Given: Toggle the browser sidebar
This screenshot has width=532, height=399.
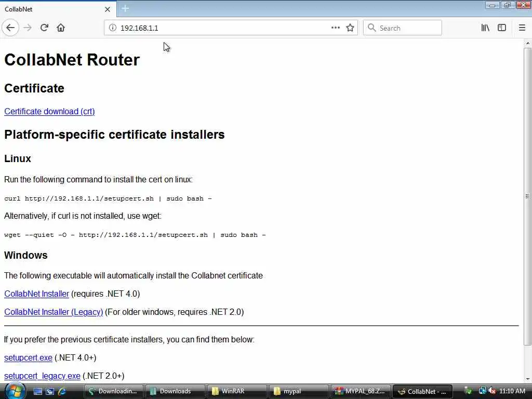Looking at the screenshot, I should click(x=502, y=28).
